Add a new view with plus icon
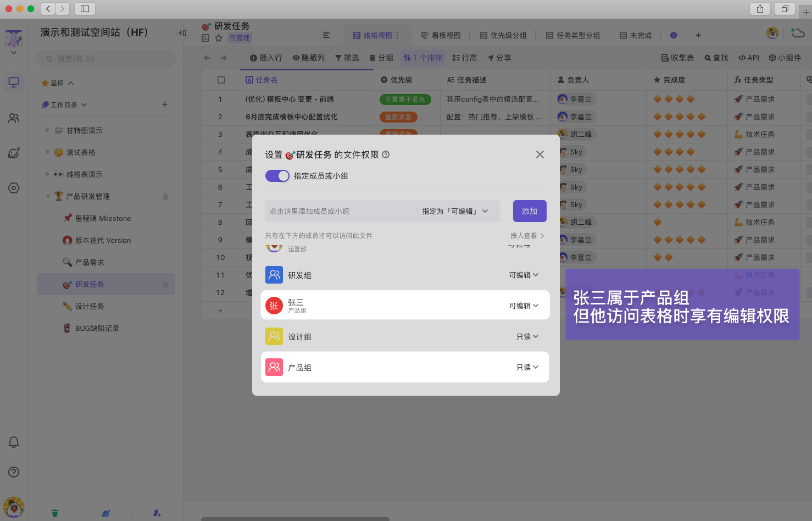The height and width of the screenshot is (521, 812). pos(698,35)
